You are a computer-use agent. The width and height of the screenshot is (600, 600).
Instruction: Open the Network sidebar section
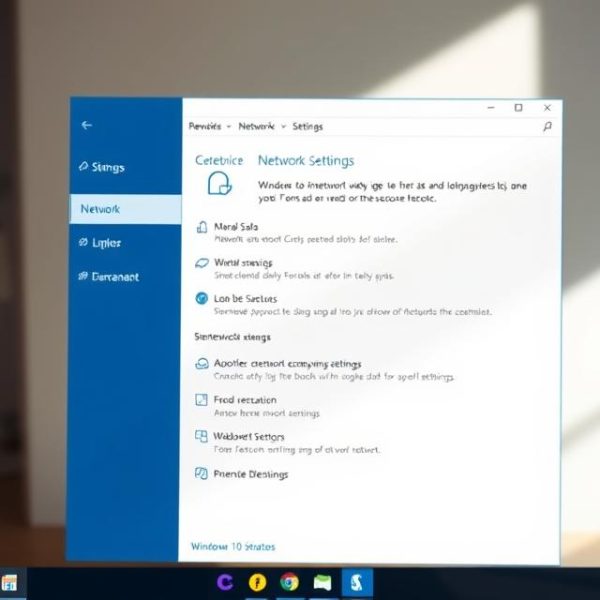pyautogui.click(x=126, y=209)
